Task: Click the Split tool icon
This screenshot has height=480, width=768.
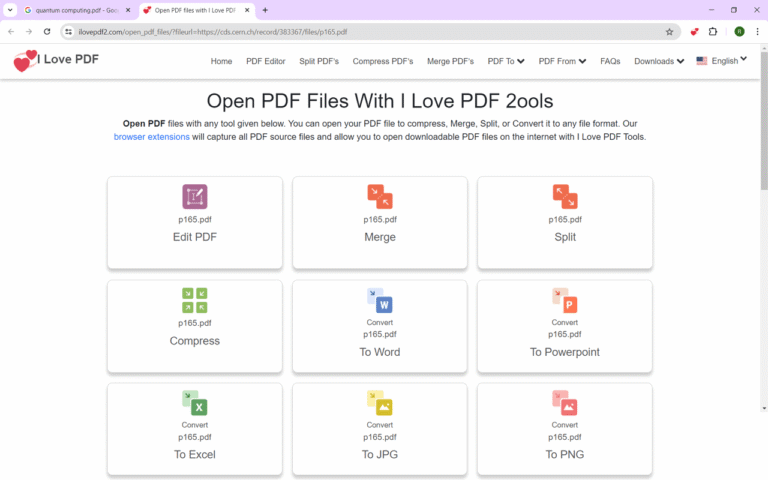Action: pos(565,196)
